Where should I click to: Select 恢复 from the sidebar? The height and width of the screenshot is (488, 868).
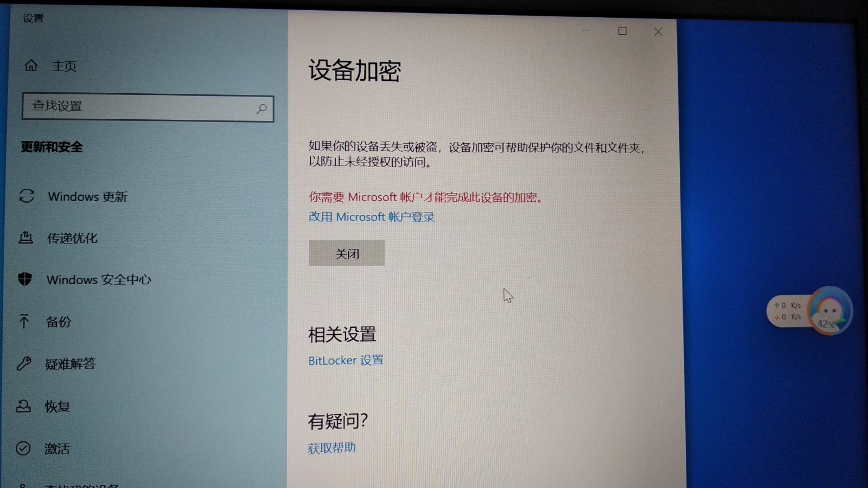58,406
